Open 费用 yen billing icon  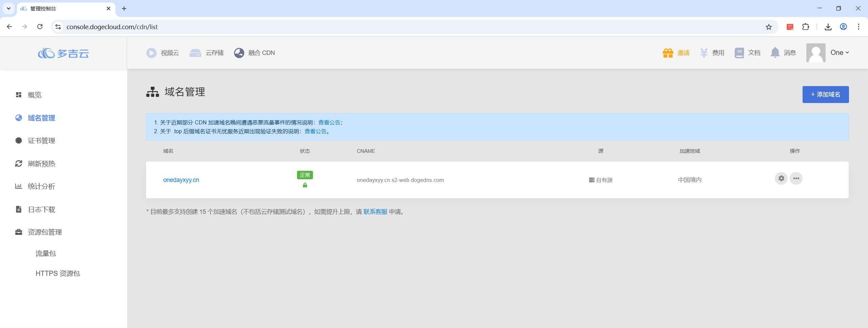click(x=704, y=53)
